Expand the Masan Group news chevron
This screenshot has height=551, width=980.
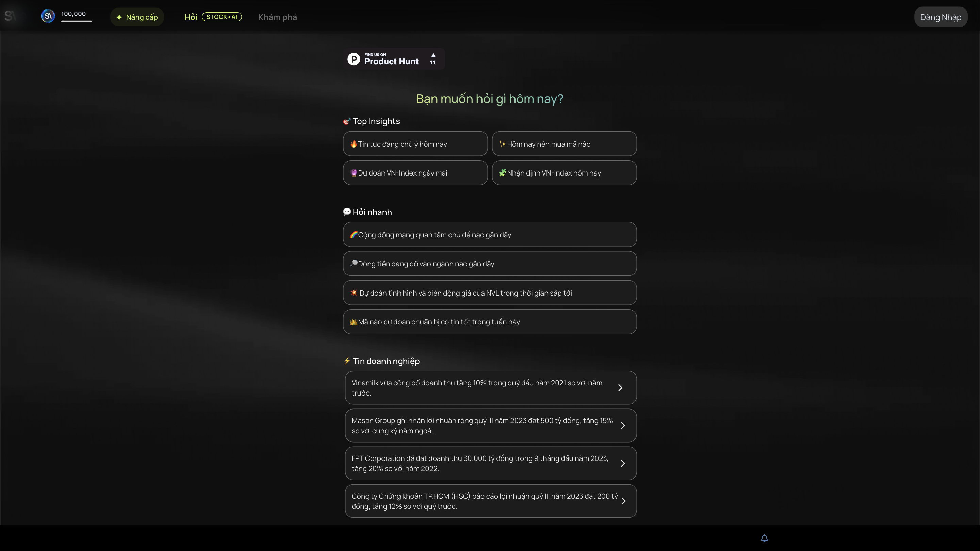click(x=622, y=425)
